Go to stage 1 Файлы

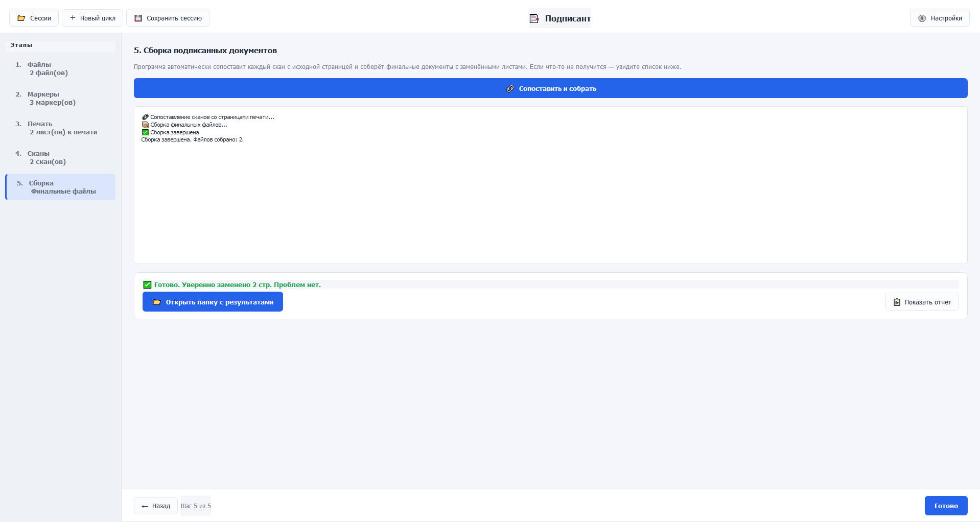60,68
